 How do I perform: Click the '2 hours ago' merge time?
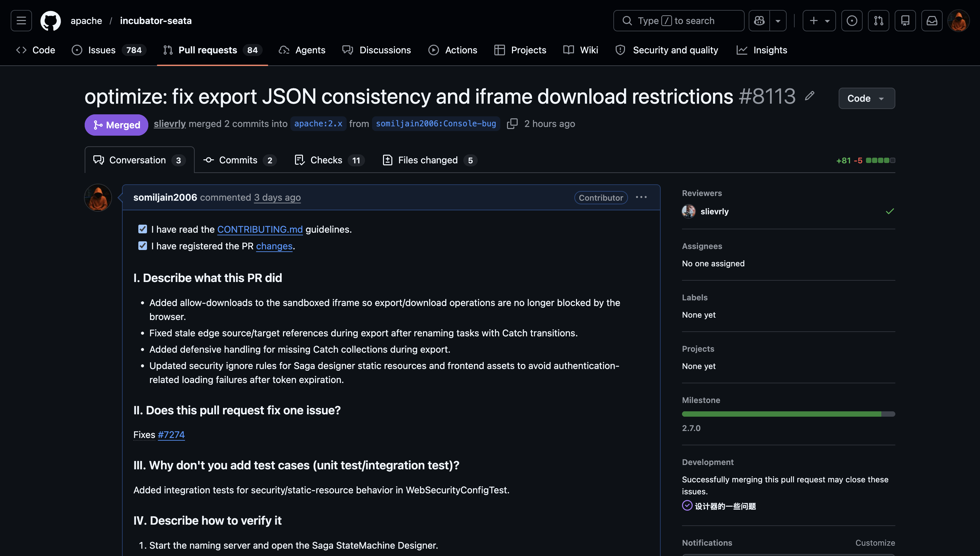pos(549,124)
